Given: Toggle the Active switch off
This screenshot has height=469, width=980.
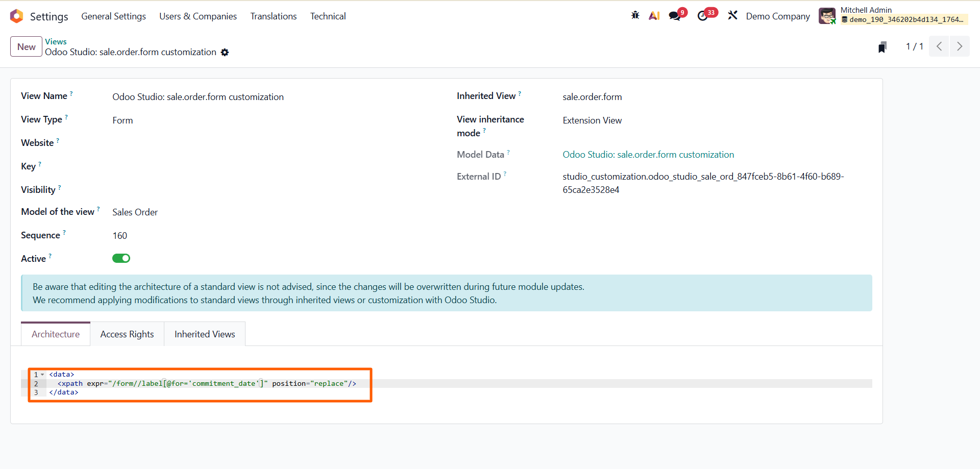Looking at the screenshot, I should [121, 258].
